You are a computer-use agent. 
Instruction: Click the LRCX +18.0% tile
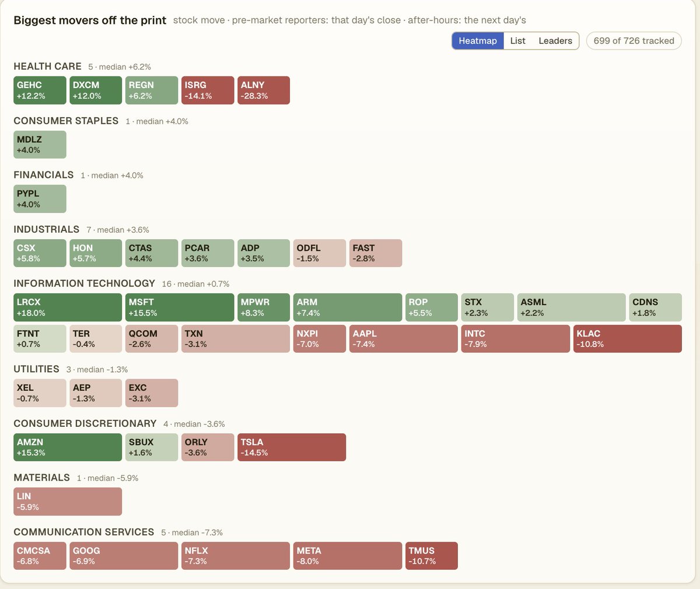pos(68,307)
